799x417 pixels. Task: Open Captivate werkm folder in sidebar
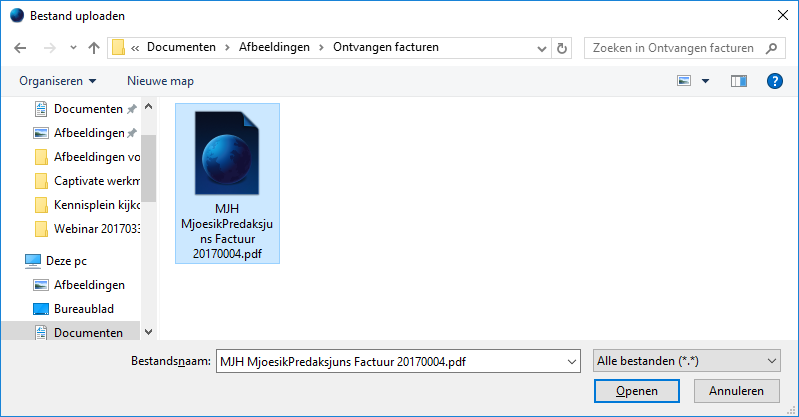(x=87, y=181)
